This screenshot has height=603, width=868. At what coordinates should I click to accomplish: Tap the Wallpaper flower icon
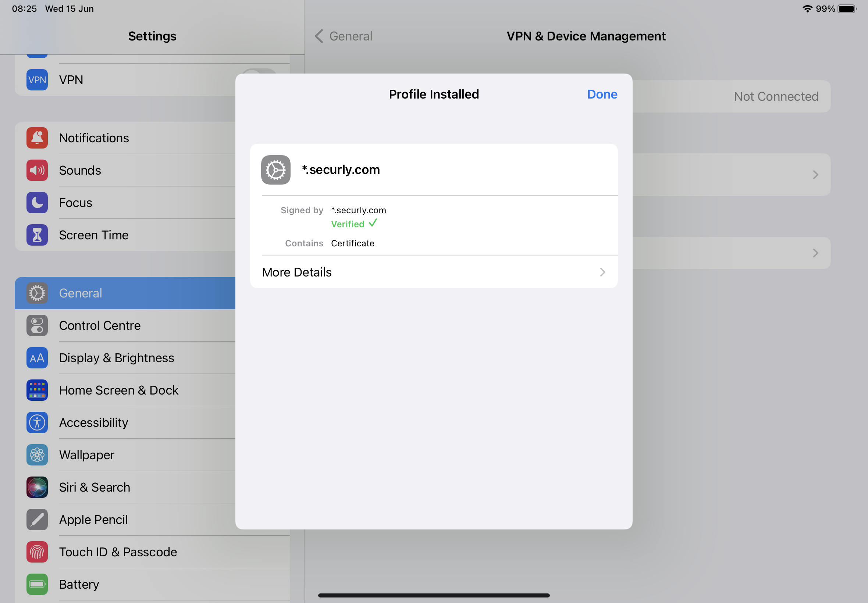(37, 455)
